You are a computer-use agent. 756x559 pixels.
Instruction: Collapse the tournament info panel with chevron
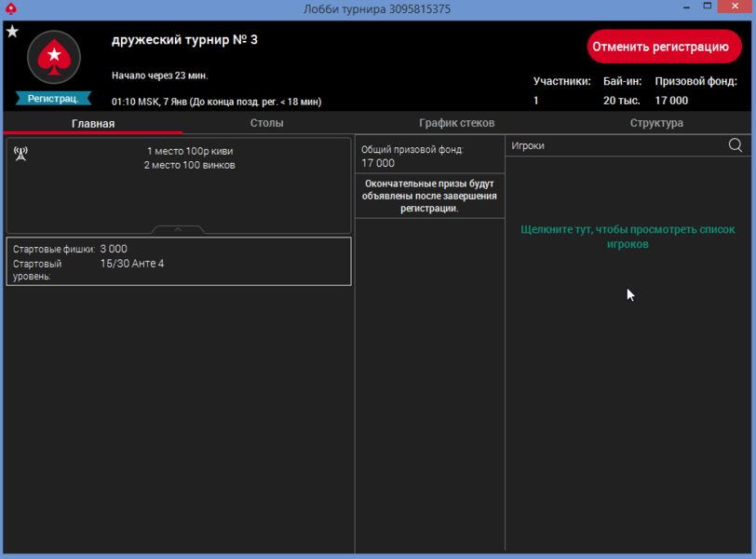178,228
